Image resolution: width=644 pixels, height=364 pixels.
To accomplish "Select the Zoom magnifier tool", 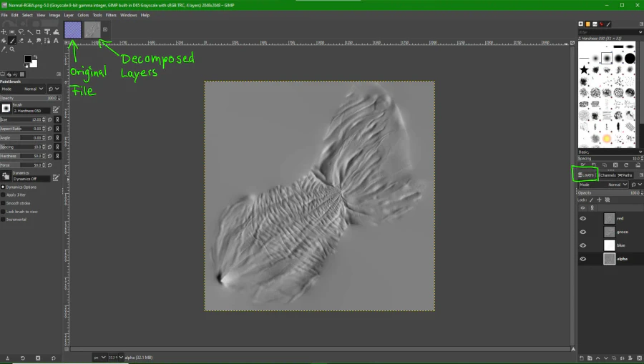I will tap(13, 49).
